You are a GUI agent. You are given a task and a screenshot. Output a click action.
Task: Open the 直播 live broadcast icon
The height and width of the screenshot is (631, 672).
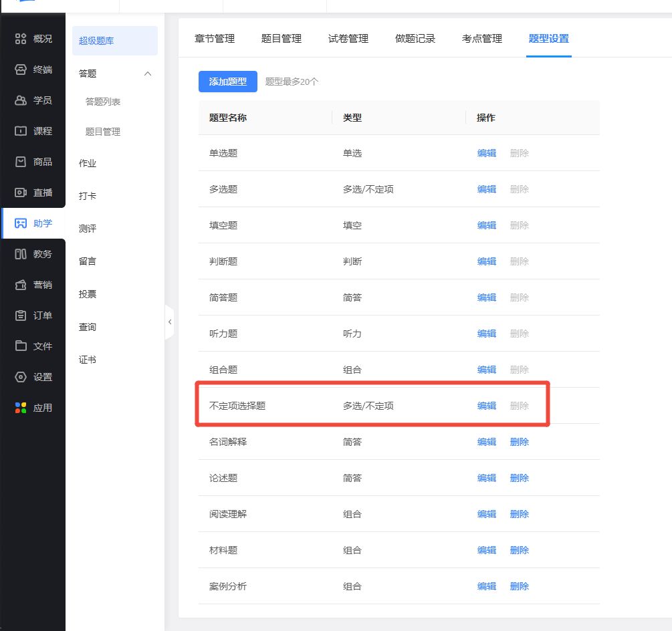coord(21,193)
